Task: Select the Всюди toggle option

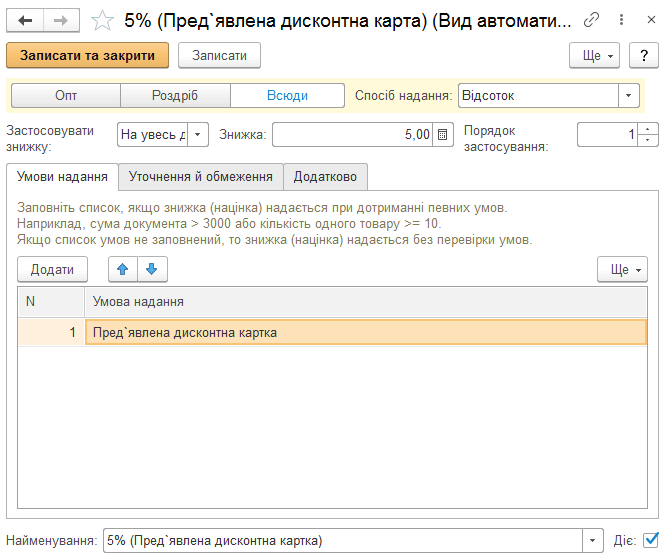Action: (287, 95)
